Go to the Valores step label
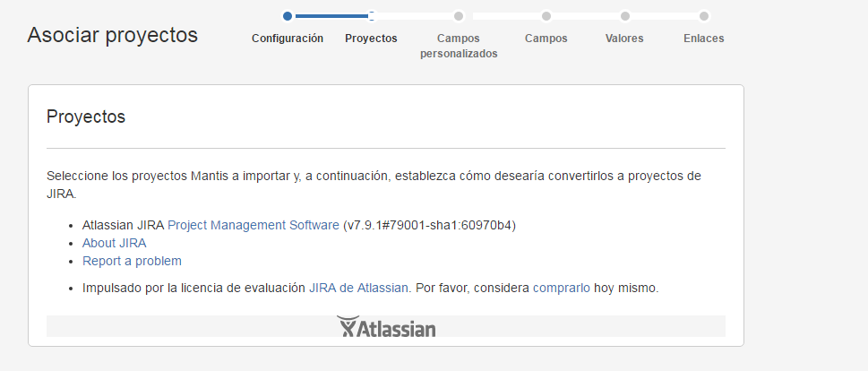This screenshot has width=868, height=371. click(624, 39)
